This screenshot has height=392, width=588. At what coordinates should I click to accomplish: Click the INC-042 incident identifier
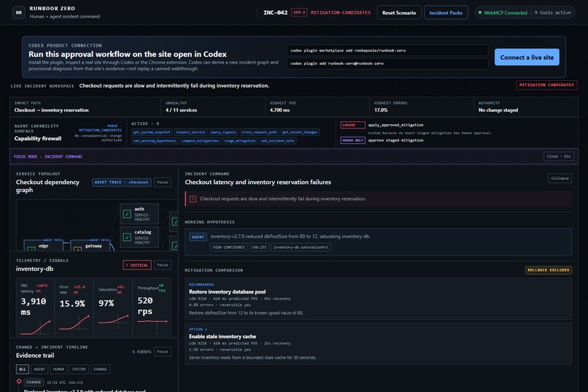275,12
